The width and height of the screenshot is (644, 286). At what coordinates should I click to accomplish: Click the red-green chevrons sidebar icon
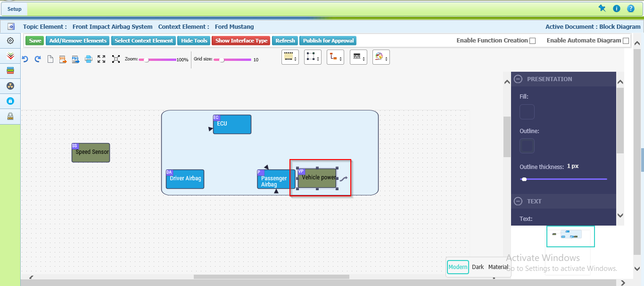pos(10,56)
